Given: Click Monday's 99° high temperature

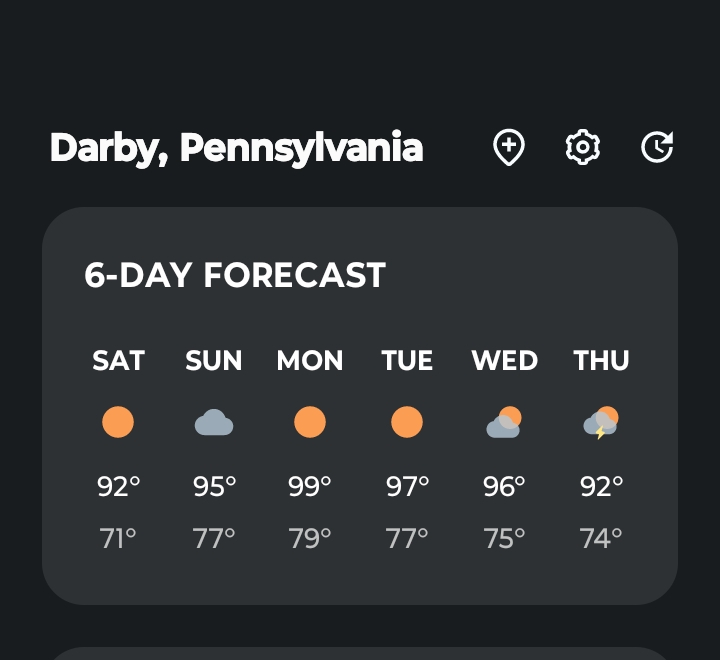Looking at the screenshot, I should (310, 487).
